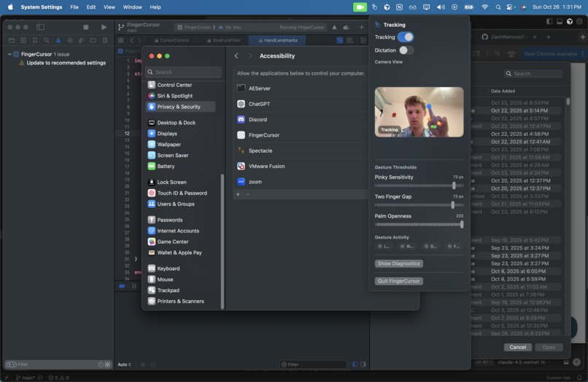This screenshot has width=588, height=382.
Task: Open the volume icon in the menu bar
Action: click(441, 7)
